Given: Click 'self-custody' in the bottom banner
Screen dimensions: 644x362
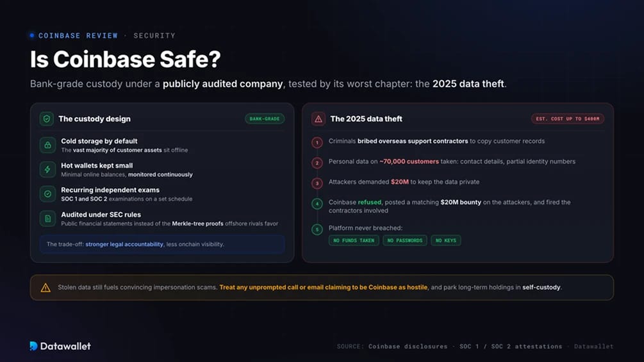Looking at the screenshot, I should [x=541, y=288].
